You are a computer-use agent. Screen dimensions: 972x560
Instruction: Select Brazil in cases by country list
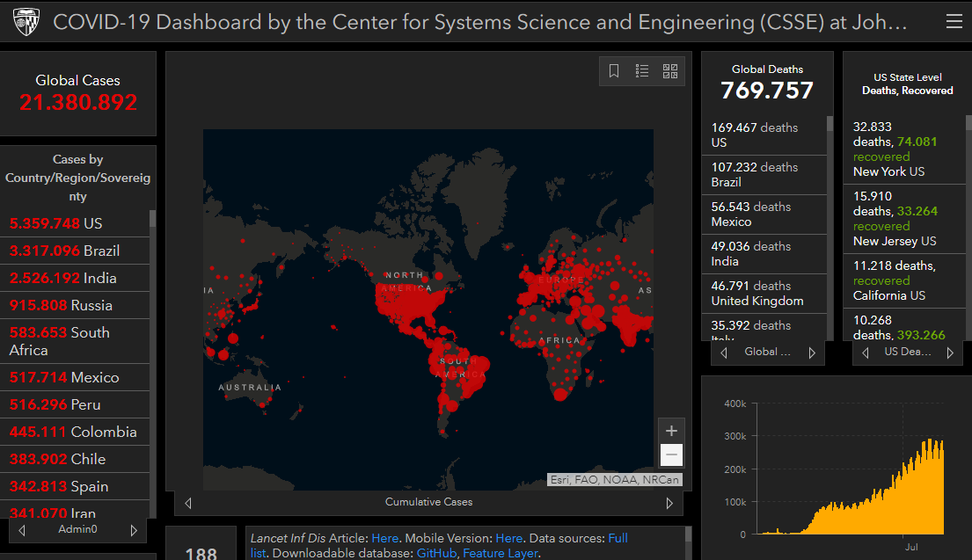pyautogui.click(x=65, y=251)
